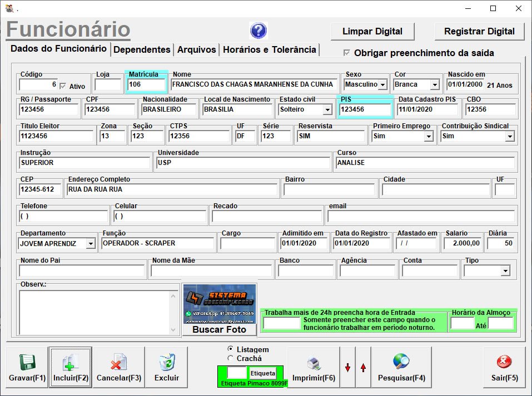The height and width of the screenshot is (396, 532).
Task: Expand the bank account Tipo dropdown
Action: pyautogui.click(x=505, y=271)
